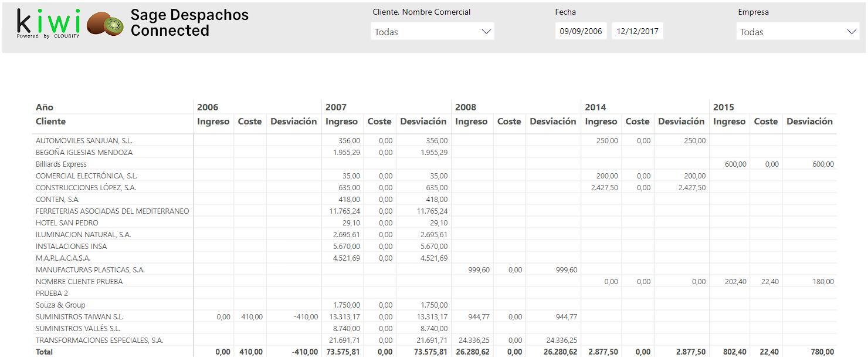Click the 2008 year header

click(466, 107)
